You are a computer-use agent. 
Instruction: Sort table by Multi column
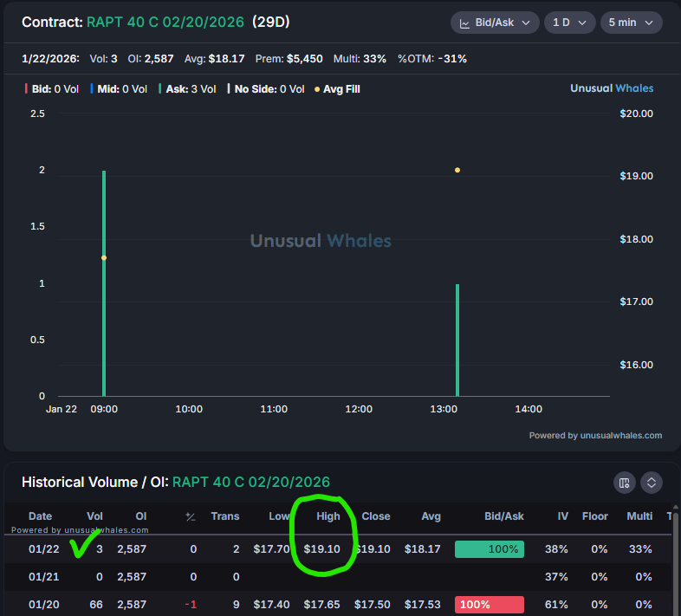(639, 516)
